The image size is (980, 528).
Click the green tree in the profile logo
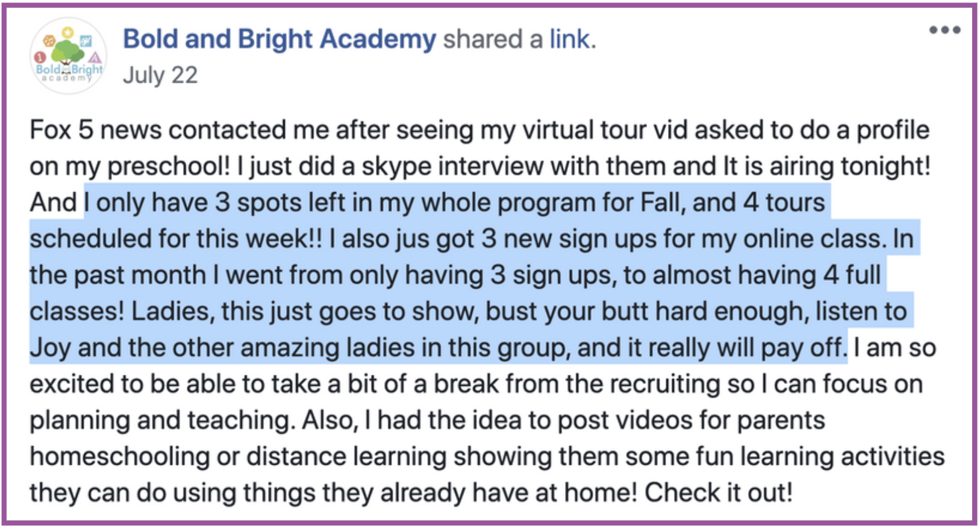[67, 51]
